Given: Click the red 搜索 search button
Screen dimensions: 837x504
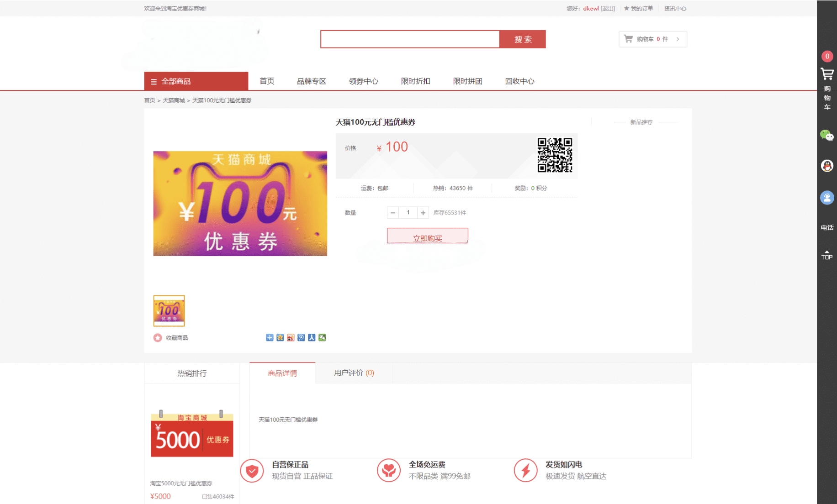Looking at the screenshot, I should coord(523,39).
